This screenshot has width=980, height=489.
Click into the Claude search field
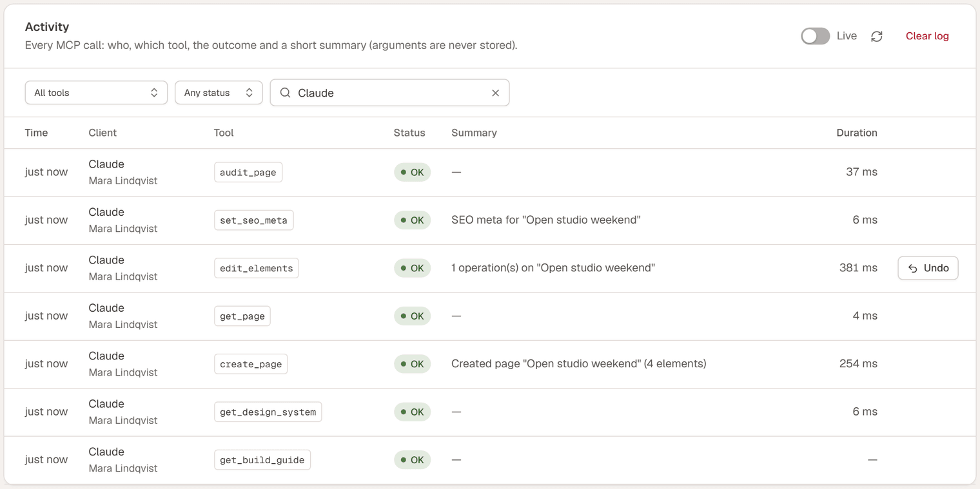tap(389, 93)
